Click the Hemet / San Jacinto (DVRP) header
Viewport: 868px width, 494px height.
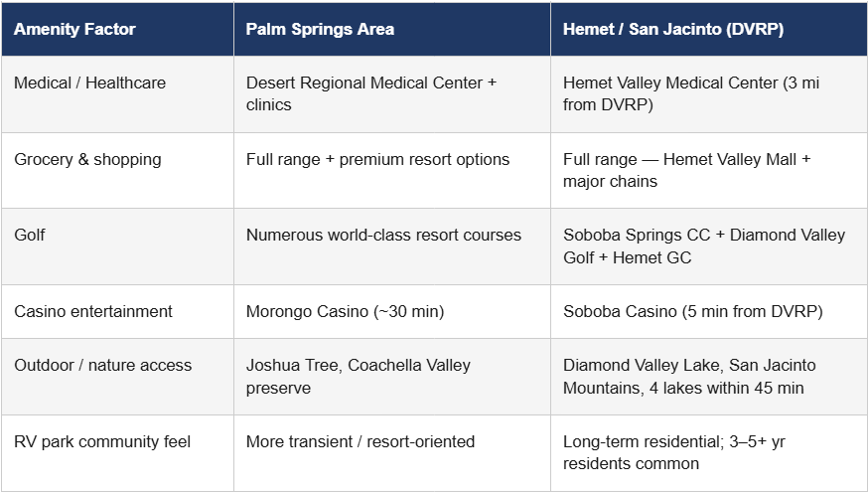(673, 29)
